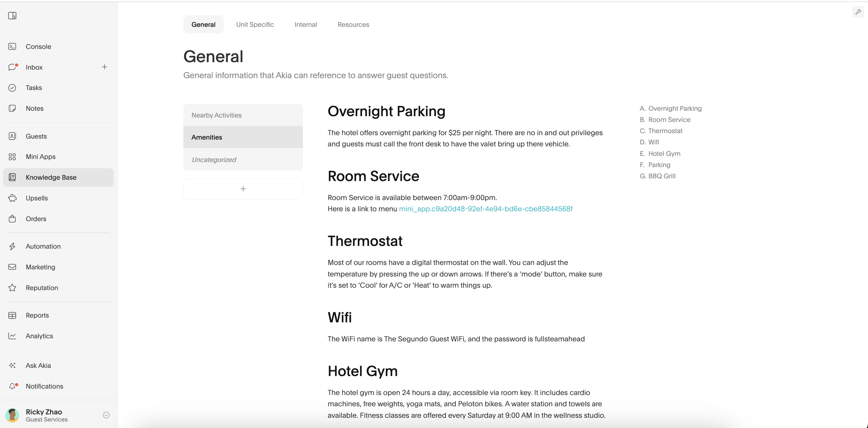This screenshot has width=868, height=428.
Task: Switch to the Unit Specific tab
Action: (255, 24)
